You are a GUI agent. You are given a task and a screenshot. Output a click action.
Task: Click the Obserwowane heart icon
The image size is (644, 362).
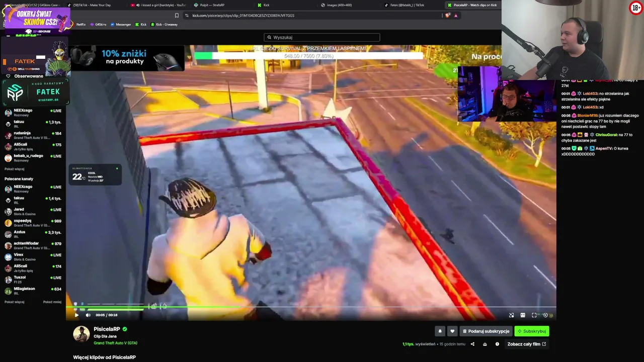(x=9, y=76)
